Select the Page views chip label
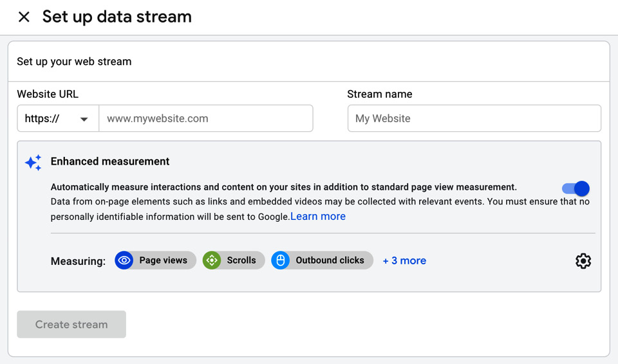Screen dimensions: 618x364 [163, 260]
